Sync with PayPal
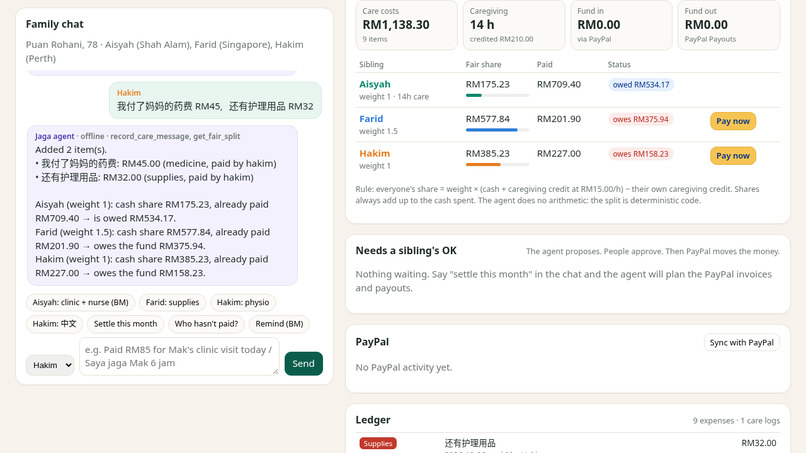This screenshot has width=806, height=453. point(741,342)
